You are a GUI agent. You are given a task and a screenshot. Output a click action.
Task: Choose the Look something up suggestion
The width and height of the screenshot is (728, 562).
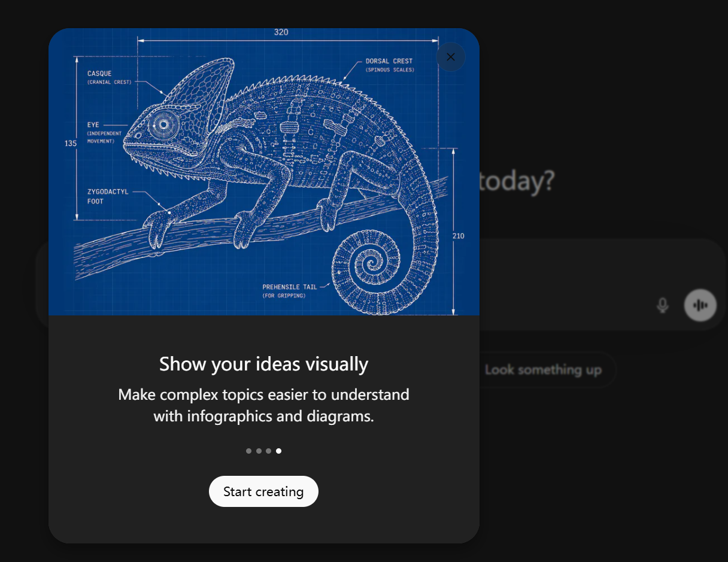pyautogui.click(x=544, y=370)
